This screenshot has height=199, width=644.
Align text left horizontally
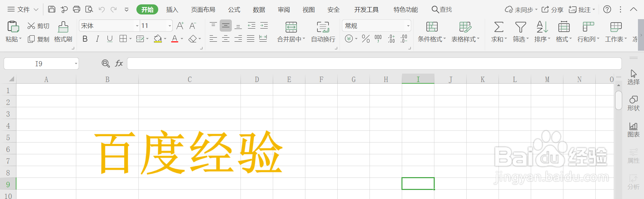click(213, 39)
